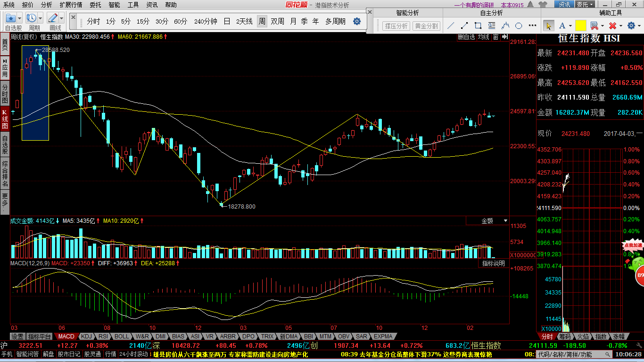
Task: Select the KDJ indicator tab
Action: pyautogui.click(x=86, y=337)
